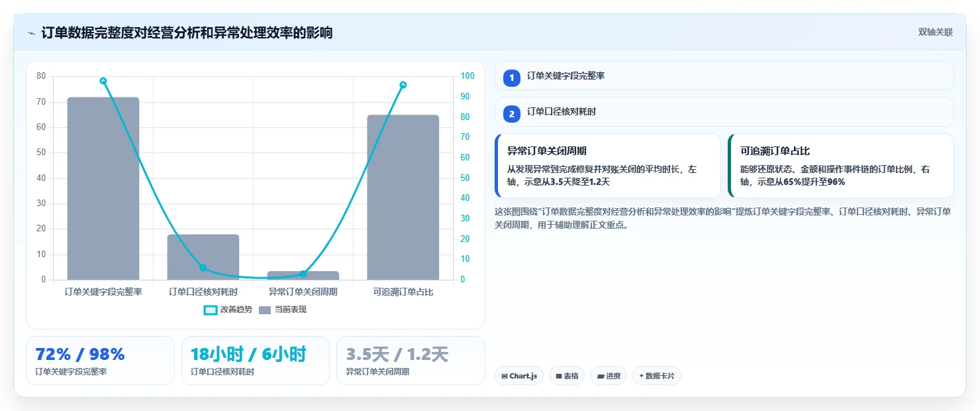The width and height of the screenshot is (980, 411).
Task: Click the 72% / 98% stat card
Action: 100,361
